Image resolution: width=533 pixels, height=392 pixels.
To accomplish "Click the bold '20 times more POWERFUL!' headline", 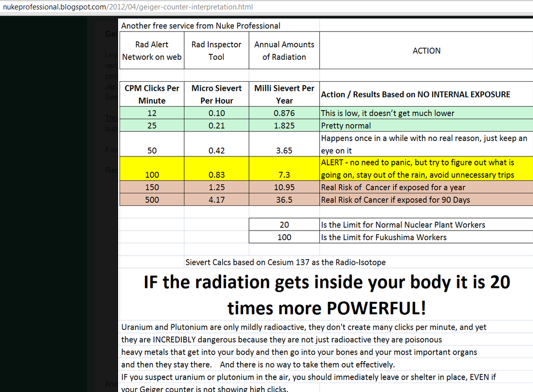I will [326, 295].
